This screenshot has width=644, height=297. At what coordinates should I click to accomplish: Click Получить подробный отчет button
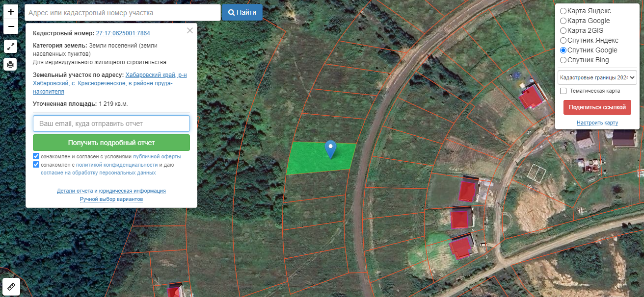click(x=111, y=143)
